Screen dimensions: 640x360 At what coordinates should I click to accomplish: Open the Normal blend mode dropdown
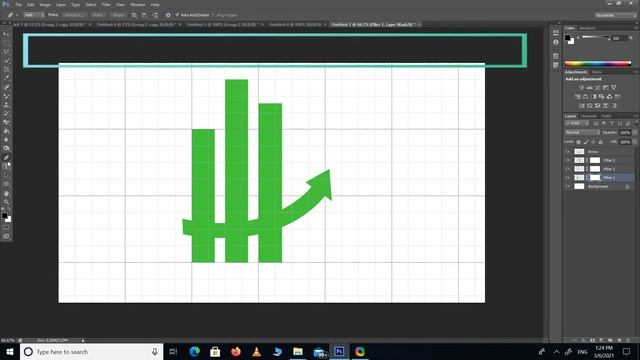point(582,133)
